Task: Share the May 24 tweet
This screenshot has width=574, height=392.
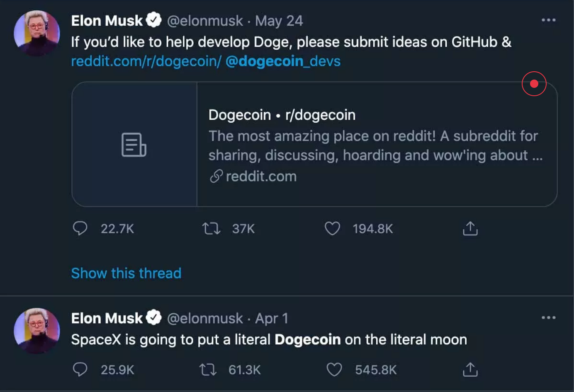Action: point(470,228)
